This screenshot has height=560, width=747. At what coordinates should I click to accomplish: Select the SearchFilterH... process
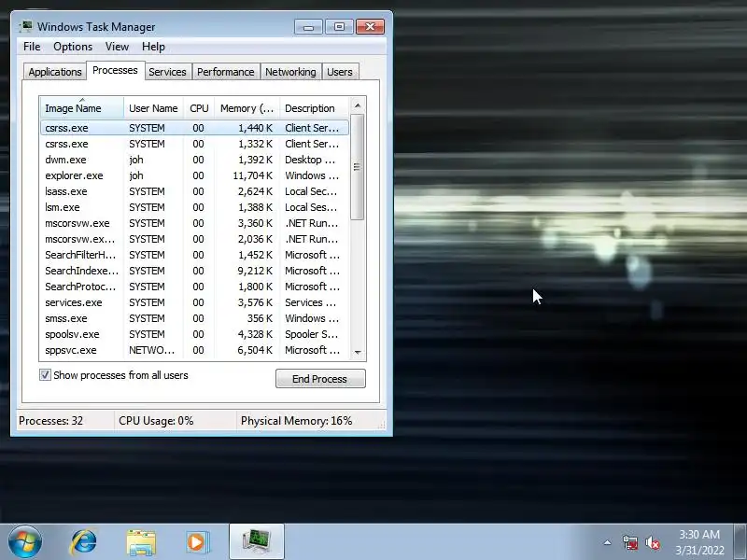point(194,255)
